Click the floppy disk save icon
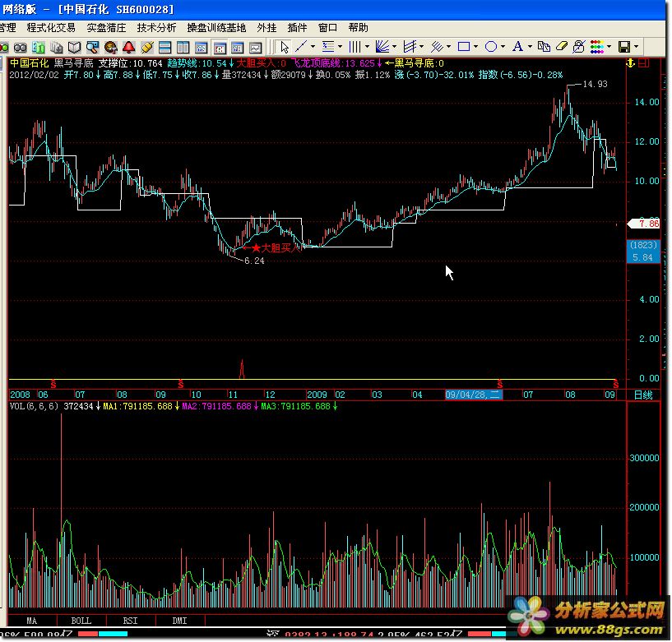The width and height of the screenshot is (672, 642). 624,47
